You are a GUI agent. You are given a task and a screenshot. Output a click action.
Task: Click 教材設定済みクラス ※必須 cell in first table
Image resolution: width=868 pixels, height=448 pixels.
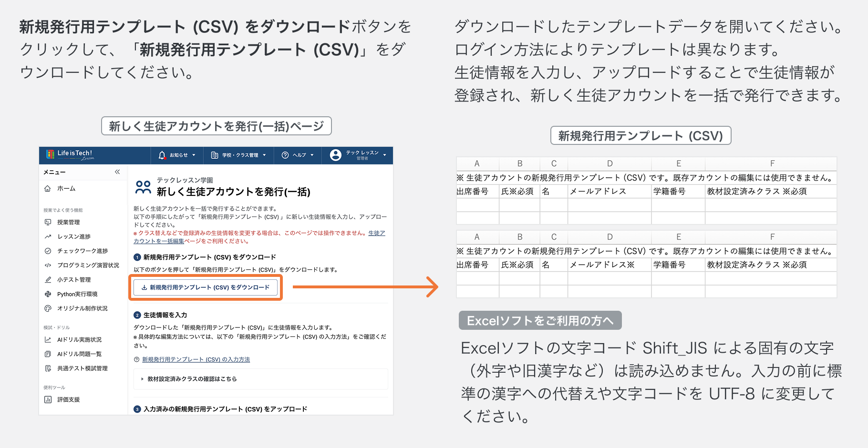click(771, 191)
